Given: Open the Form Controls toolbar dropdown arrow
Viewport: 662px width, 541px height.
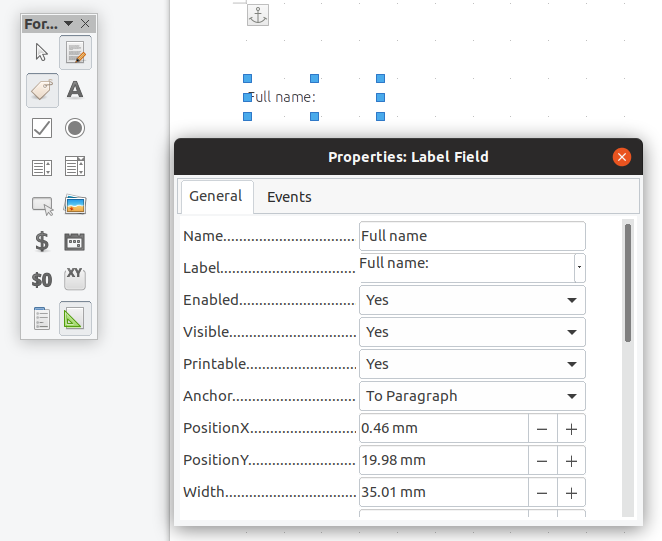Looking at the screenshot, I should point(68,24).
